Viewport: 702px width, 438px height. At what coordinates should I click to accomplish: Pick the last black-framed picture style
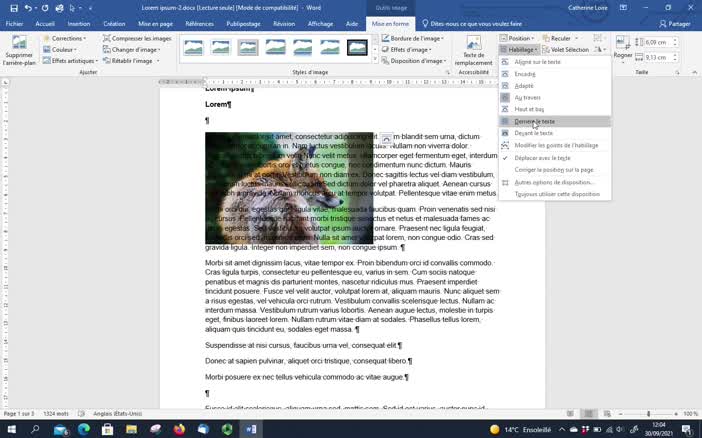pyautogui.click(x=357, y=48)
